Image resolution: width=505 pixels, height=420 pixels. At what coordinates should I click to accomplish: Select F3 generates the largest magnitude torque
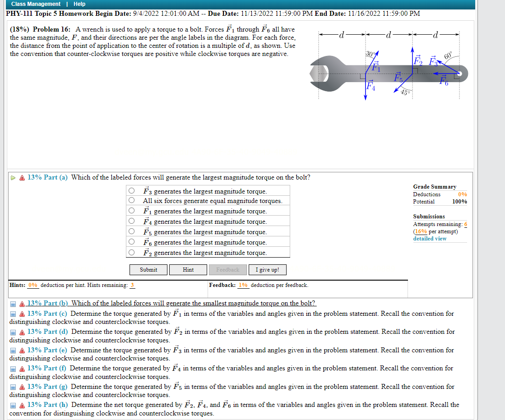tap(131, 190)
